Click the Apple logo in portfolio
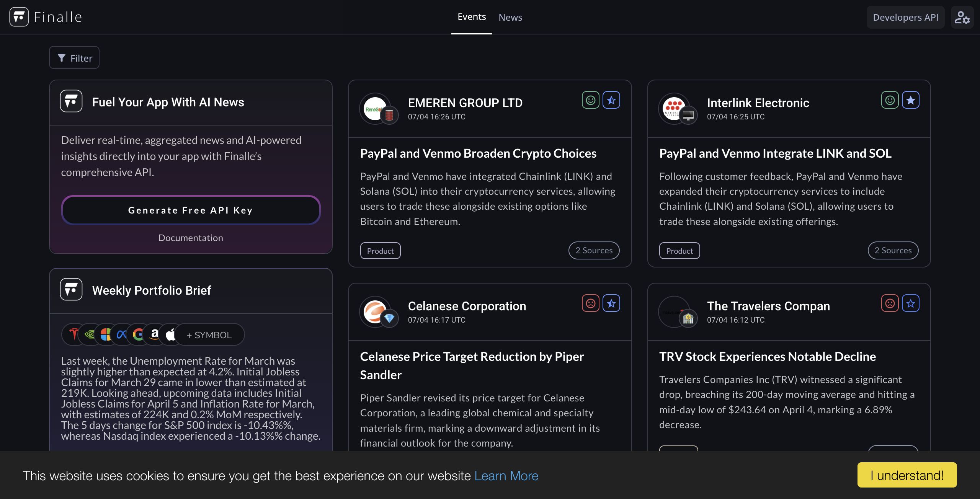Viewport: 980px width, 499px height. point(171,334)
